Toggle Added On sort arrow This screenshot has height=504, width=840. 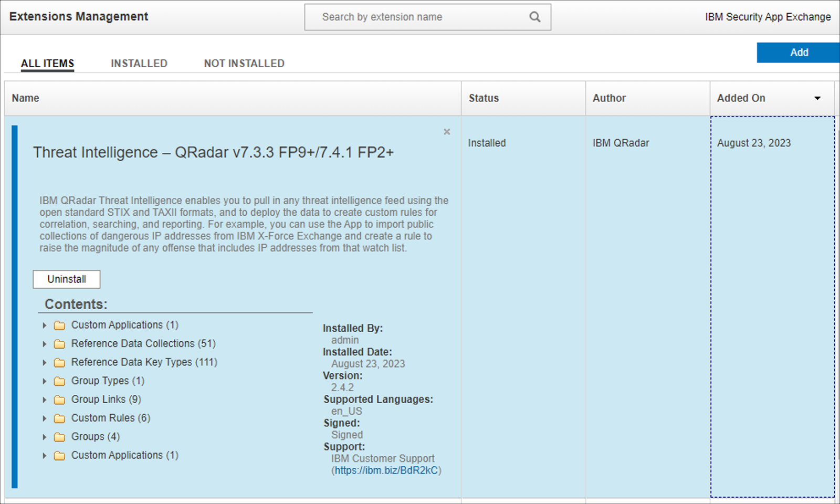(817, 98)
